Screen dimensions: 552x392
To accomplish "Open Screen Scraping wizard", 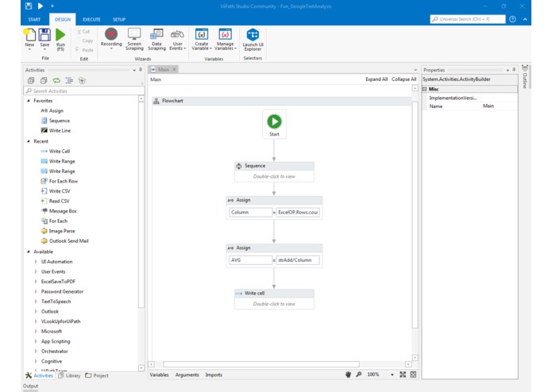I will tap(134, 34).
